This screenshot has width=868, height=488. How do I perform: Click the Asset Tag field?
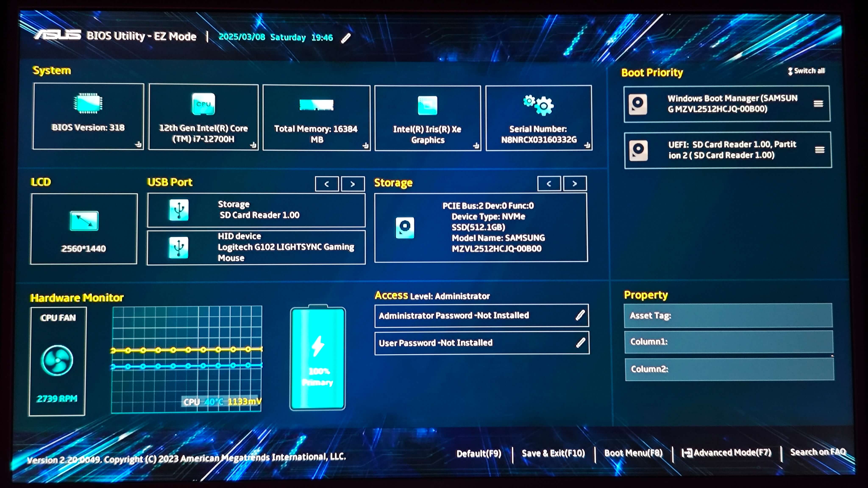728,316
